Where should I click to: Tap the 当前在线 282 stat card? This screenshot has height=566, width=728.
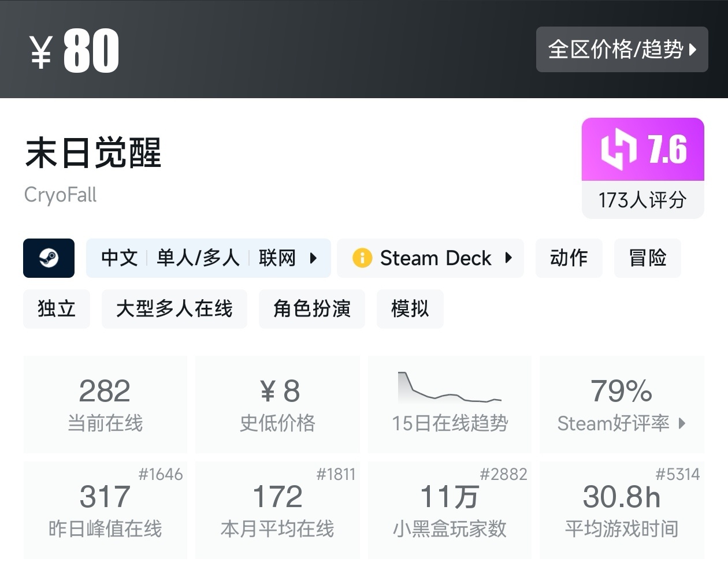105,404
